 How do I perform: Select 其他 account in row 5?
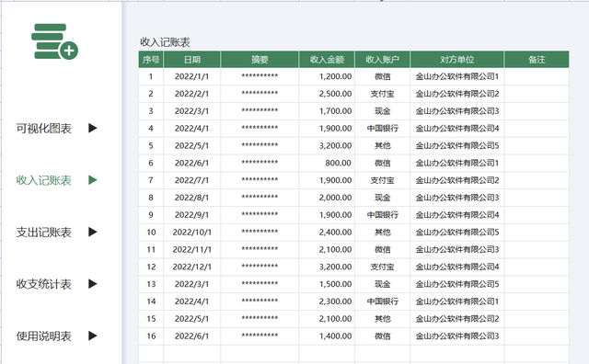383,145
